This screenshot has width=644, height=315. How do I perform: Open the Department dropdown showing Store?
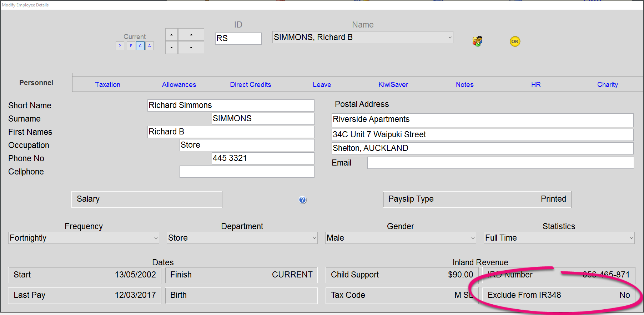[x=242, y=238]
